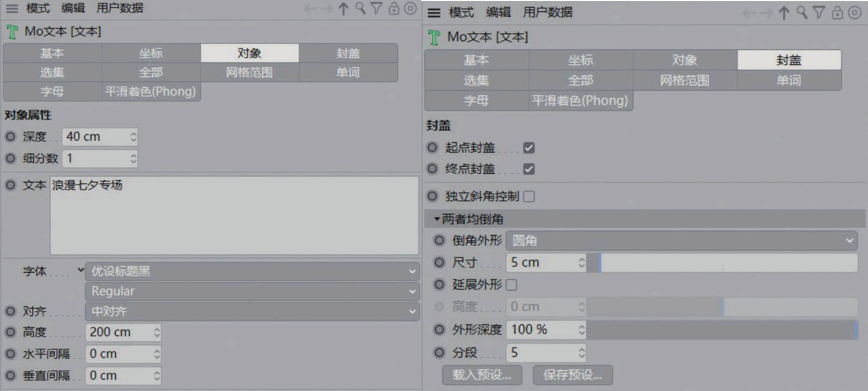Toggle the lock icon in the left panel

click(394, 9)
